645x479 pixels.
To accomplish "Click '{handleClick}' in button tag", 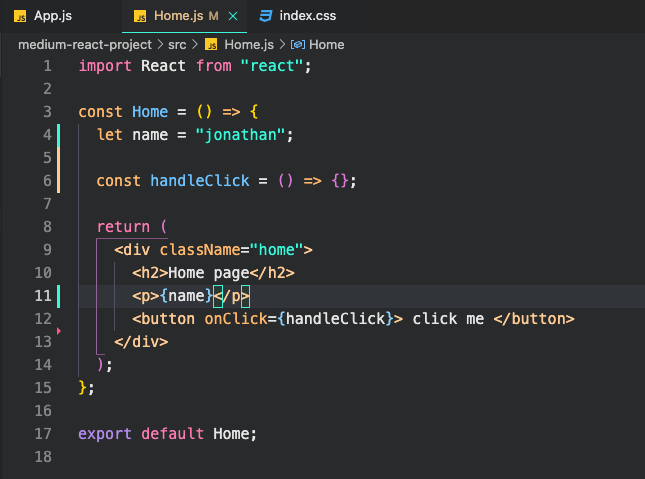I will [x=335, y=319].
